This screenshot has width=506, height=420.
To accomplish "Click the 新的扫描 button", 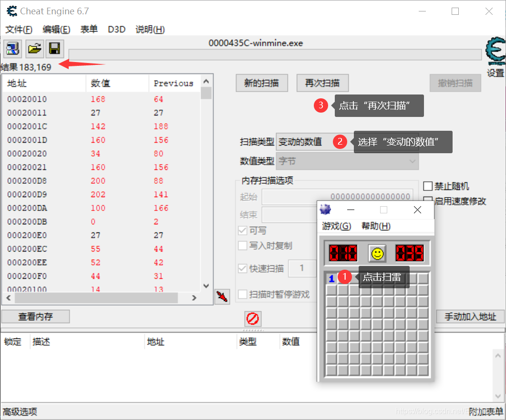I will point(262,84).
